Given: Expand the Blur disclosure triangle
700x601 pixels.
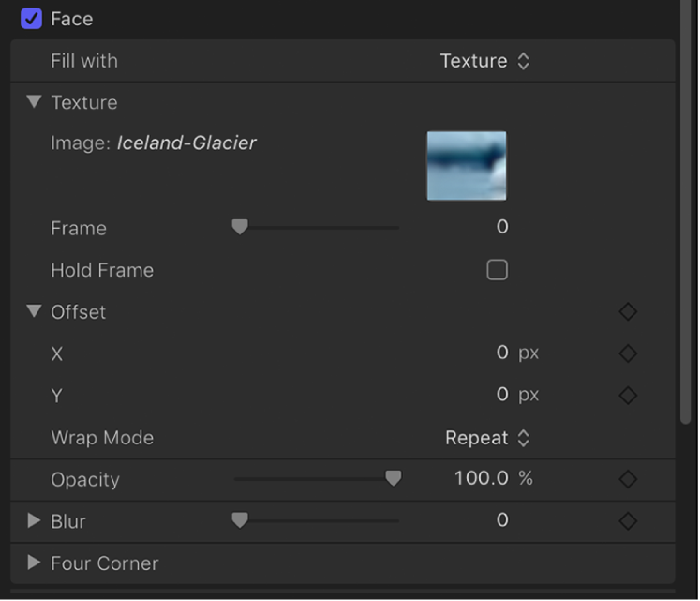Looking at the screenshot, I should (35, 520).
